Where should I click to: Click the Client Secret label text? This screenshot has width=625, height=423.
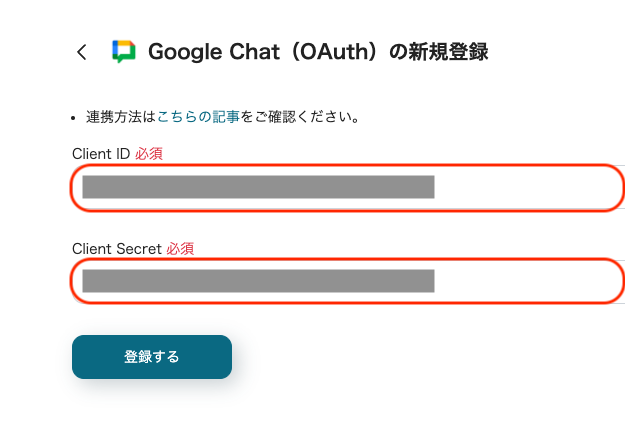pyautogui.click(x=117, y=248)
